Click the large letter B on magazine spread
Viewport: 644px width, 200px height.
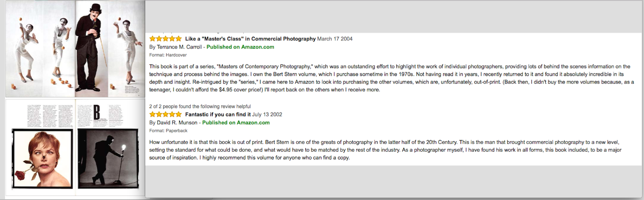(97, 113)
